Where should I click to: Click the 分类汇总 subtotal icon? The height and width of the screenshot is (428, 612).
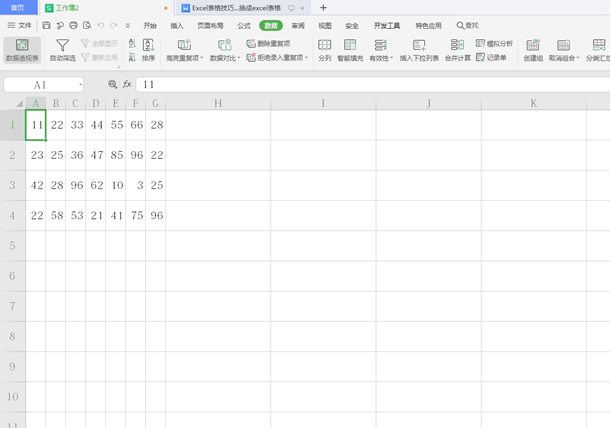coord(598,50)
